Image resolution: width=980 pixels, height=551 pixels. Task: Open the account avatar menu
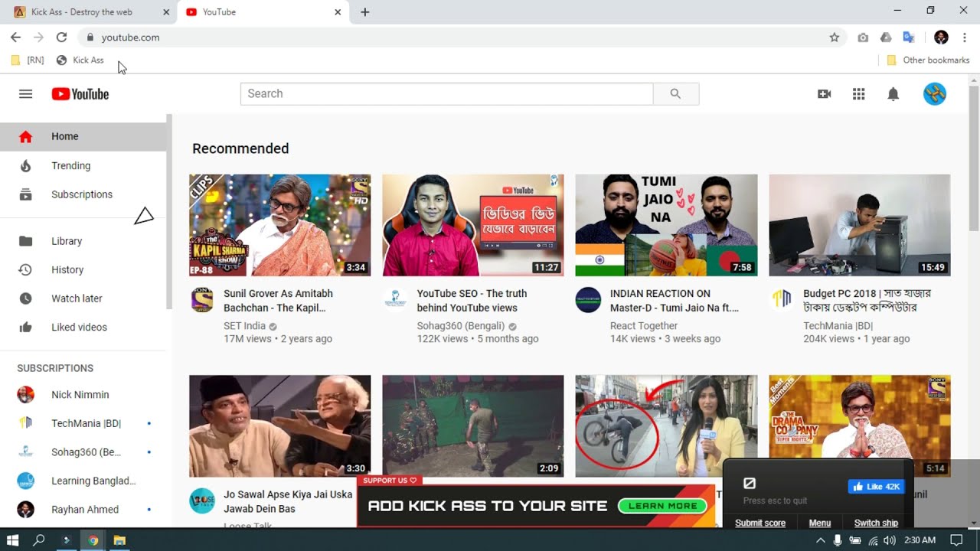click(935, 94)
